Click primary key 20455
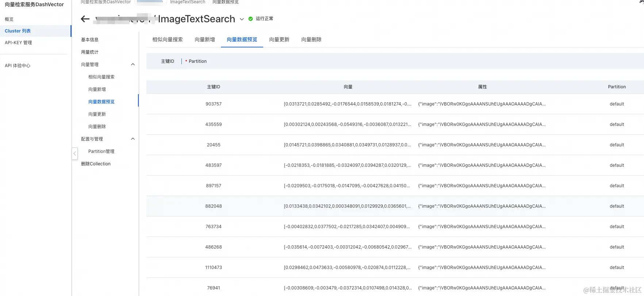The image size is (644, 296). 214,145
